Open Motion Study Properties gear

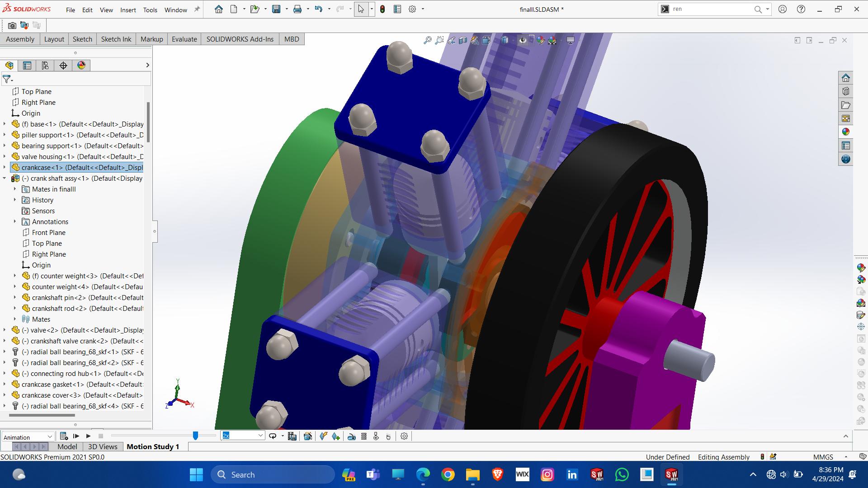404,436
